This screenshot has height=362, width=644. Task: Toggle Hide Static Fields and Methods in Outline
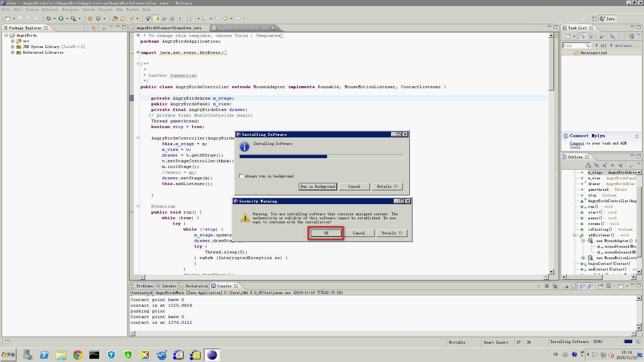pyautogui.click(x=604, y=165)
